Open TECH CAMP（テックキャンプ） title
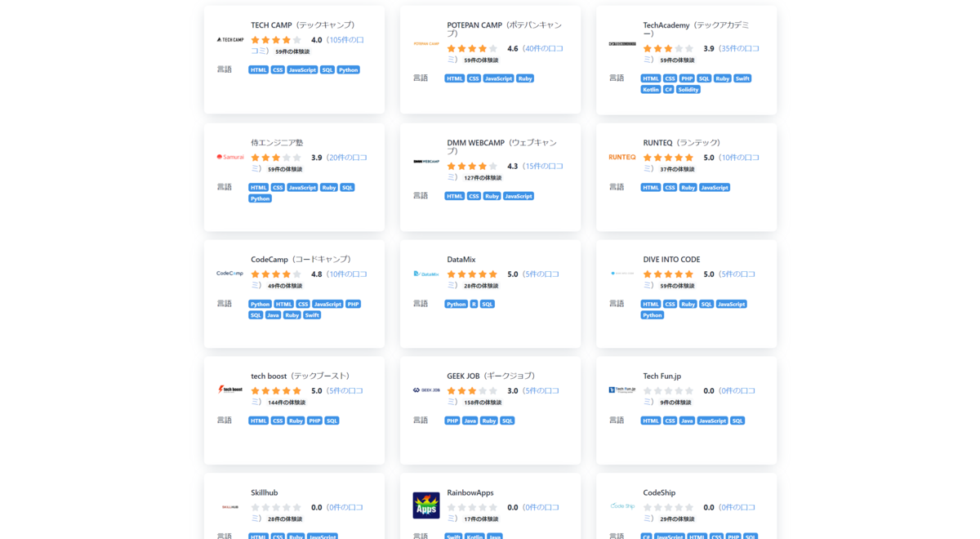This screenshot has width=980, height=539. point(303,25)
